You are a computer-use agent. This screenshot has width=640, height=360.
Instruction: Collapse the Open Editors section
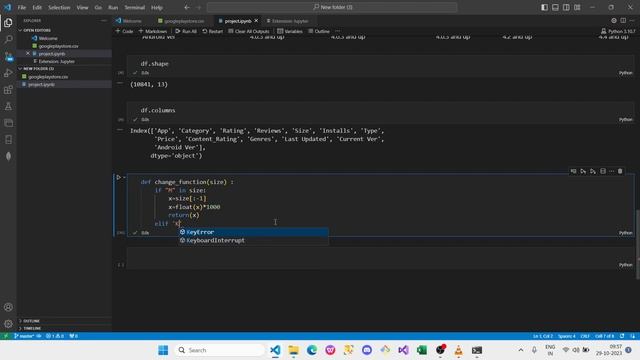pyautogui.click(x=64, y=30)
